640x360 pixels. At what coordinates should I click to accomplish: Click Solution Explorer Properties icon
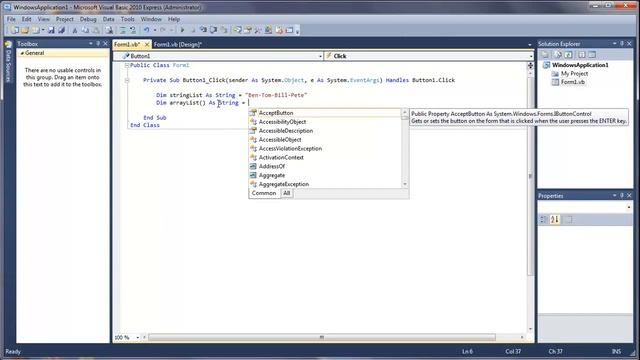pyautogui.click(x=545, y=55)
